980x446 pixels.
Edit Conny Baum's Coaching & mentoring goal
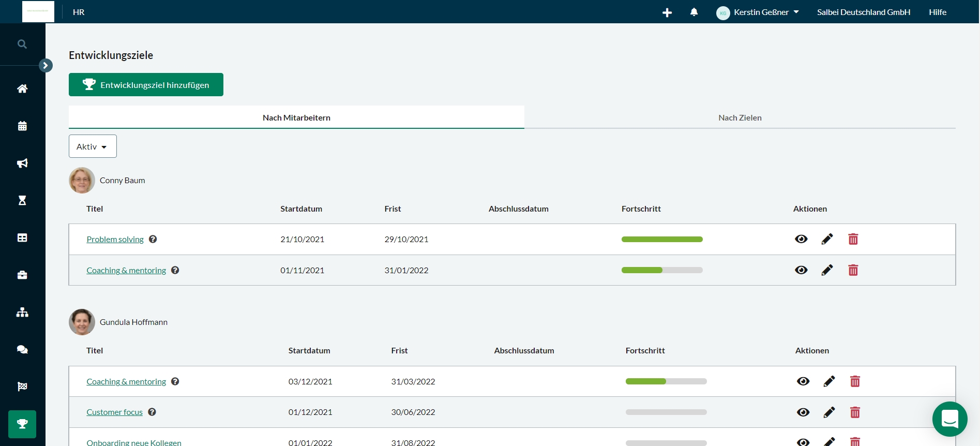[827, 270]
